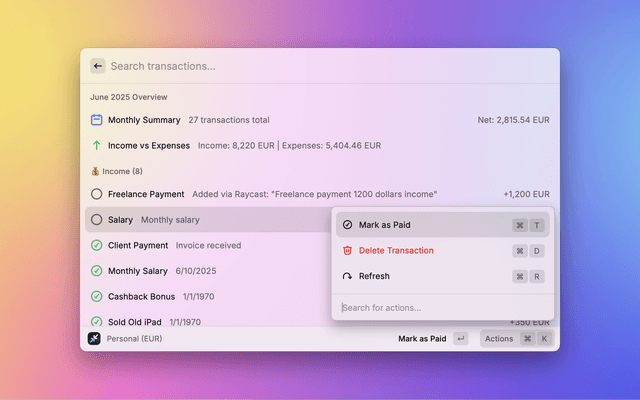Click the Search for actions field
640x400 pixels.
pyautogui.click(x=440, y=308)
